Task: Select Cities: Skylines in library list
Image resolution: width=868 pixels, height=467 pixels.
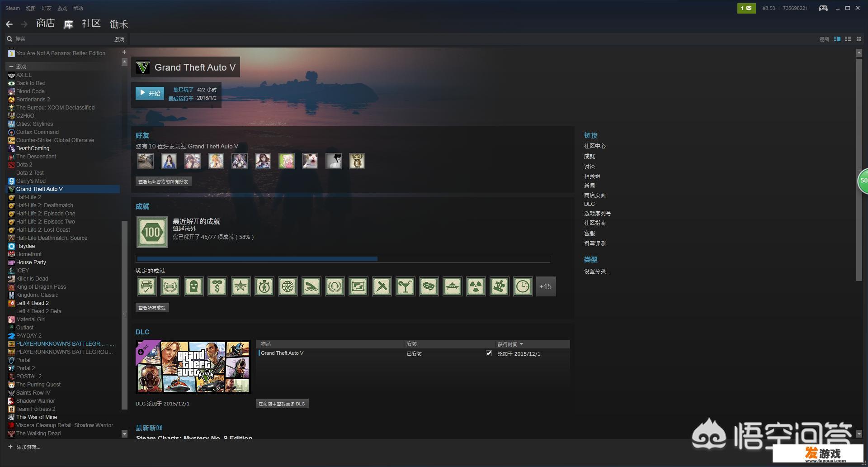Action: click(x=34, y=124)
